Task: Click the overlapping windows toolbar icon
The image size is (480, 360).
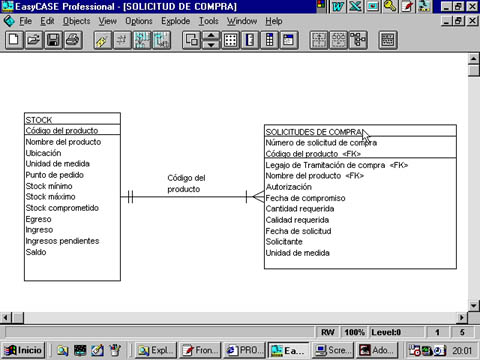Action: pyautogui.click(x=191, y=40)
